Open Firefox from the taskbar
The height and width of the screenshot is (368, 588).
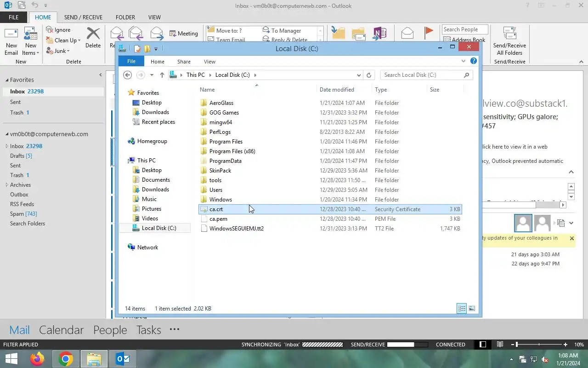[x=37, y=359]
